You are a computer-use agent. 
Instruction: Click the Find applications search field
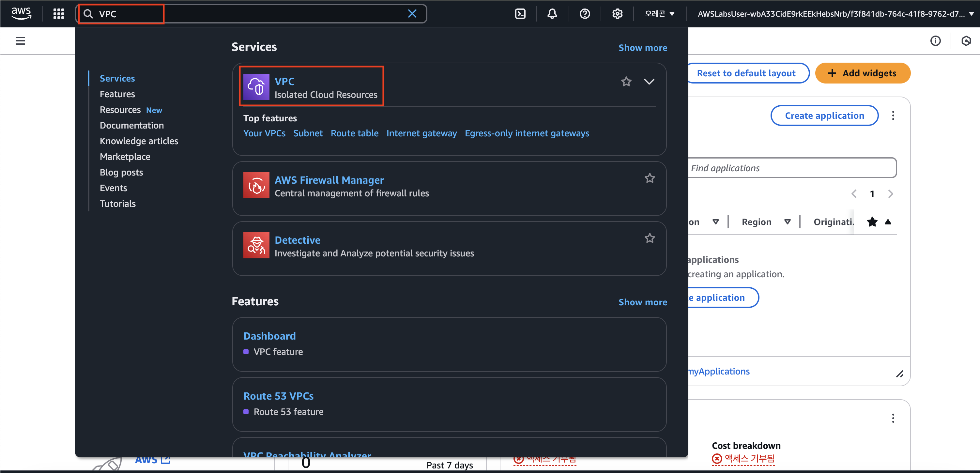tap(792, 168)
